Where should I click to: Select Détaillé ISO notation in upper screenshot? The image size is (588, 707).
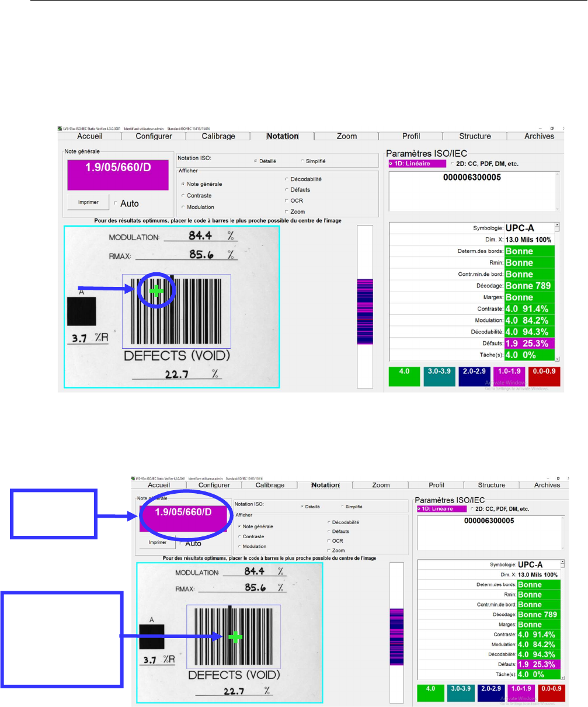[x=265, y=161]
